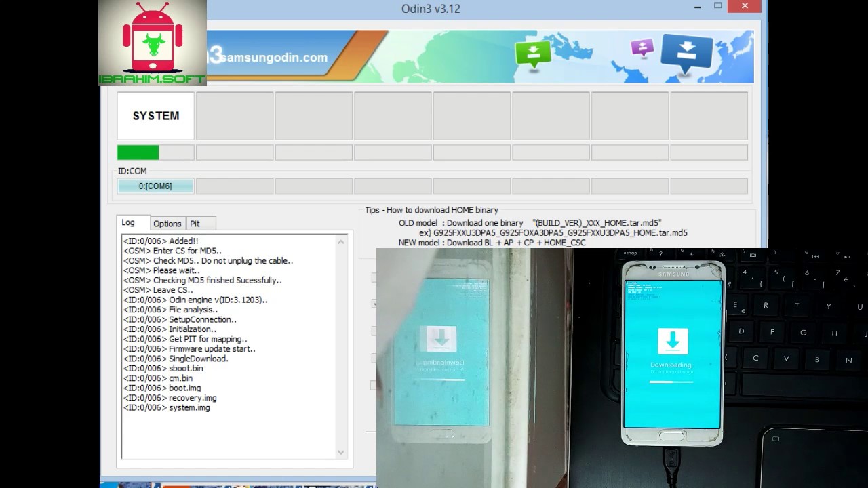The height and width of the screenshot is (488, 868).
Task: Click the "Odin engine v(ID:3.1203).." log line
Action: point(195,300)
